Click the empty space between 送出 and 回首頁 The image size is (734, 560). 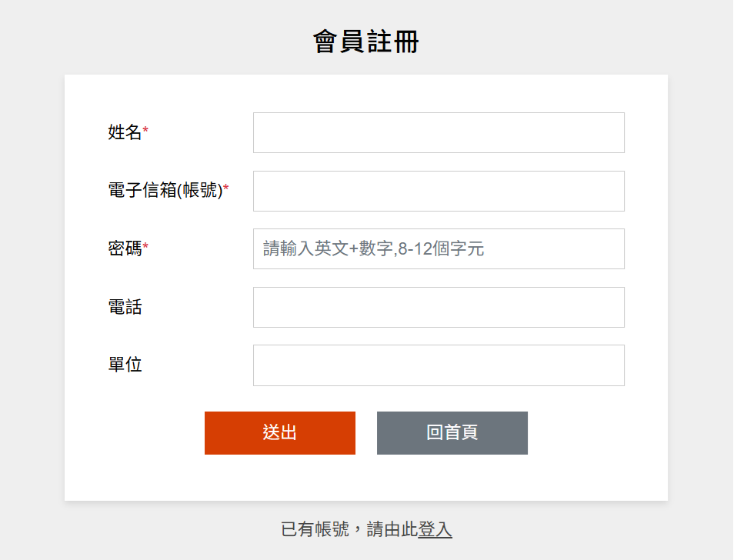(x=366, y=433)
